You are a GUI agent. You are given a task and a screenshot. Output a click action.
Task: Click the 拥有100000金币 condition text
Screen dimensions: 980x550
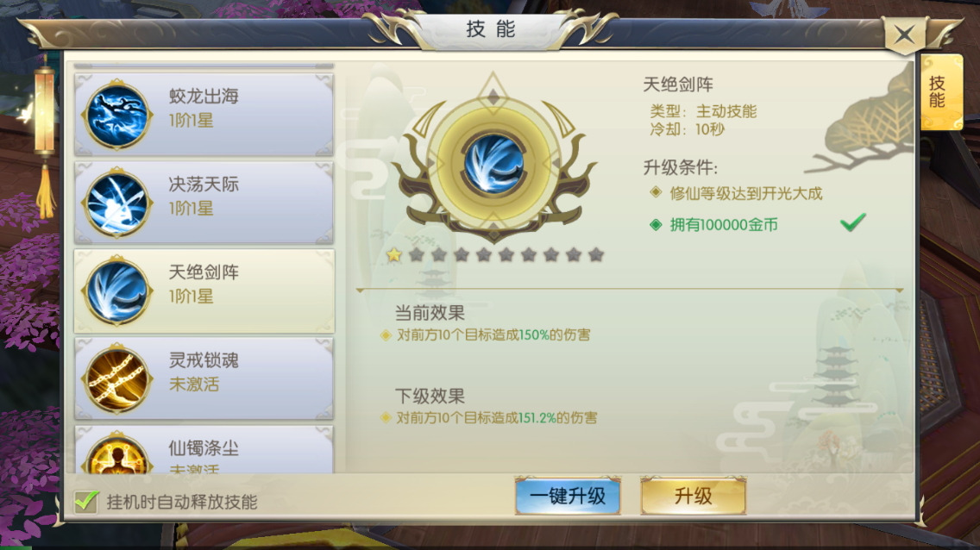(x=724, y=225)
